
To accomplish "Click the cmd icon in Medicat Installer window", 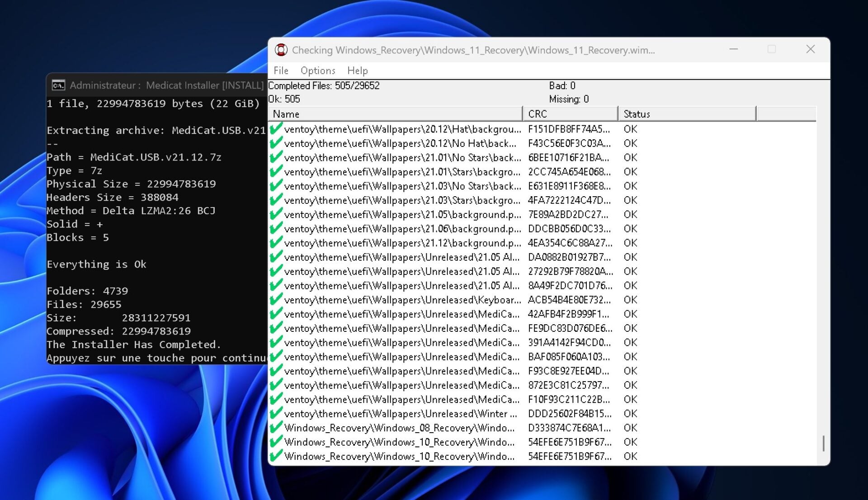I will tap(58, 85).
